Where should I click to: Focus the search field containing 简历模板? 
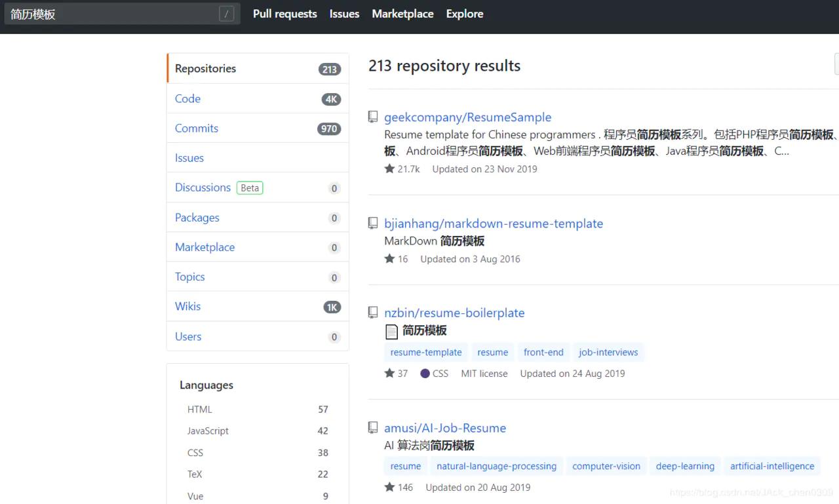click(111, 14)
